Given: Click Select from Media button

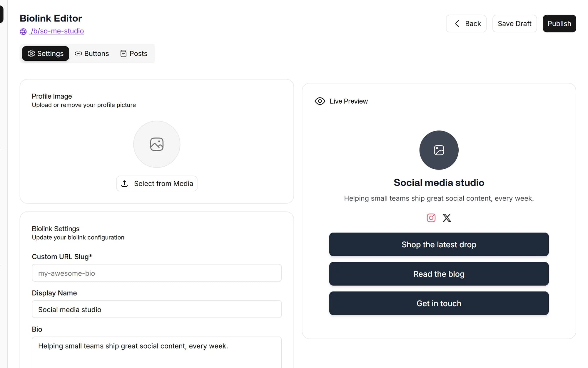Looking at the screenshot, I should pos(157,183).
